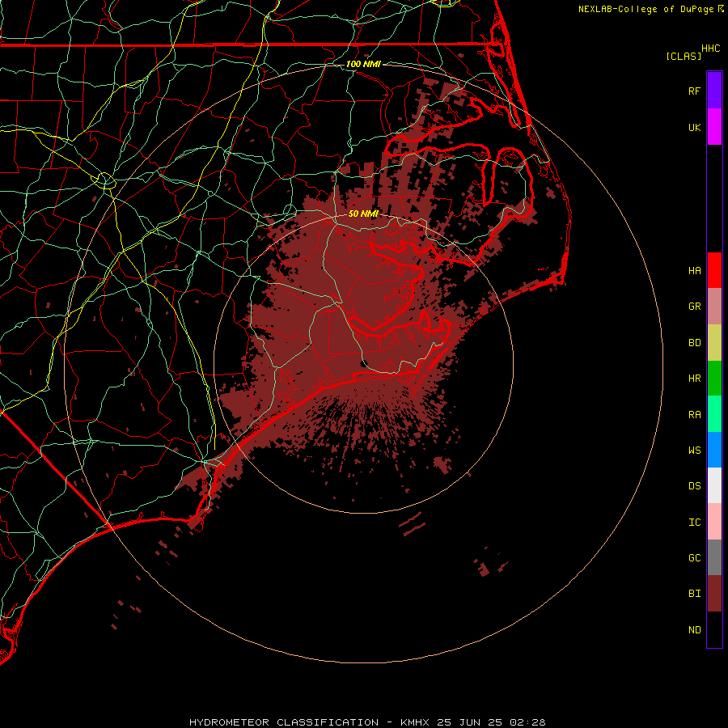This screenshot has width=728, height=728.
Task: Click the '100 NMI' range ring label
Action: pyautogui.click(x=363, y=64)
